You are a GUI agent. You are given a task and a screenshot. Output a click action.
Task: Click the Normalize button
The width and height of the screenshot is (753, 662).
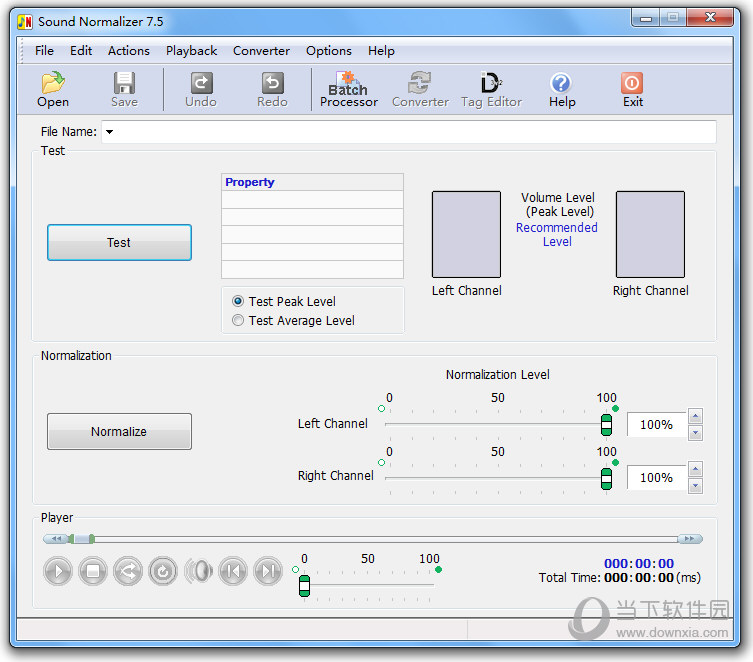(x=119, y=431)
